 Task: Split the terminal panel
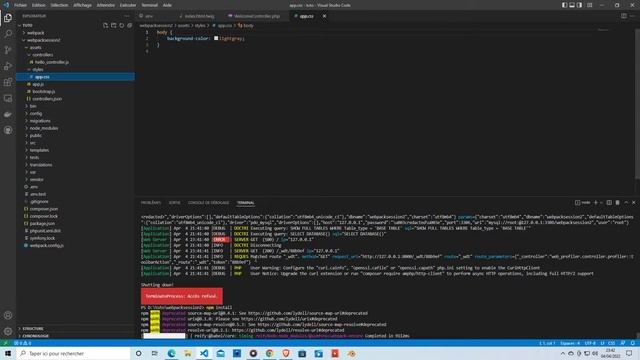click(609, 202)
